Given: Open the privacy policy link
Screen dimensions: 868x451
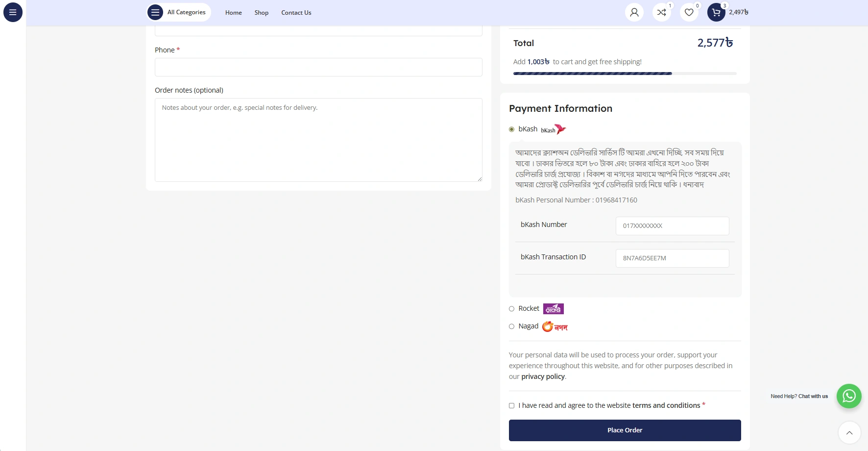Looking at the screenshot, I should 543,376.
